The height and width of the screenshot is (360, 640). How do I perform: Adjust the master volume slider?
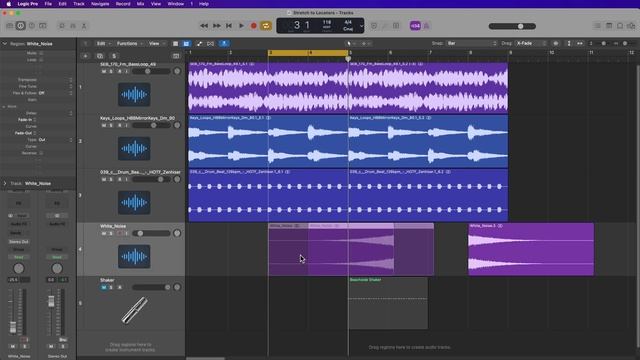point(512,26)
